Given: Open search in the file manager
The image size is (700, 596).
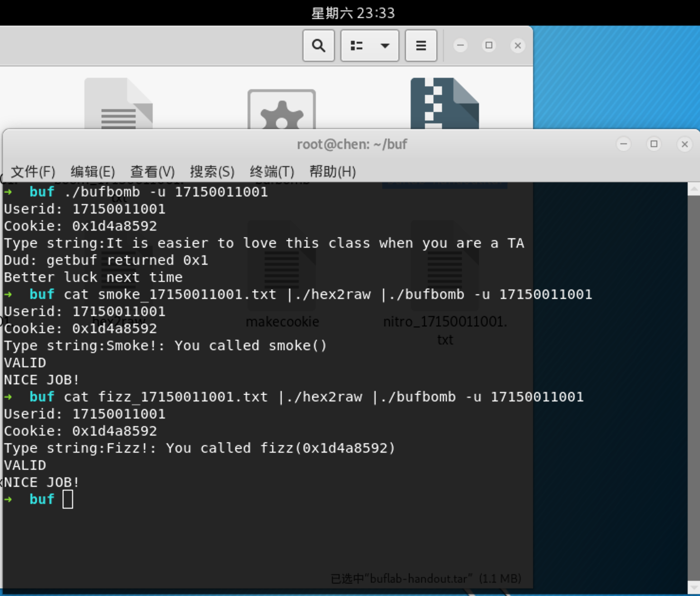Looking at the screenshot, I should click(x=319, y=46).
